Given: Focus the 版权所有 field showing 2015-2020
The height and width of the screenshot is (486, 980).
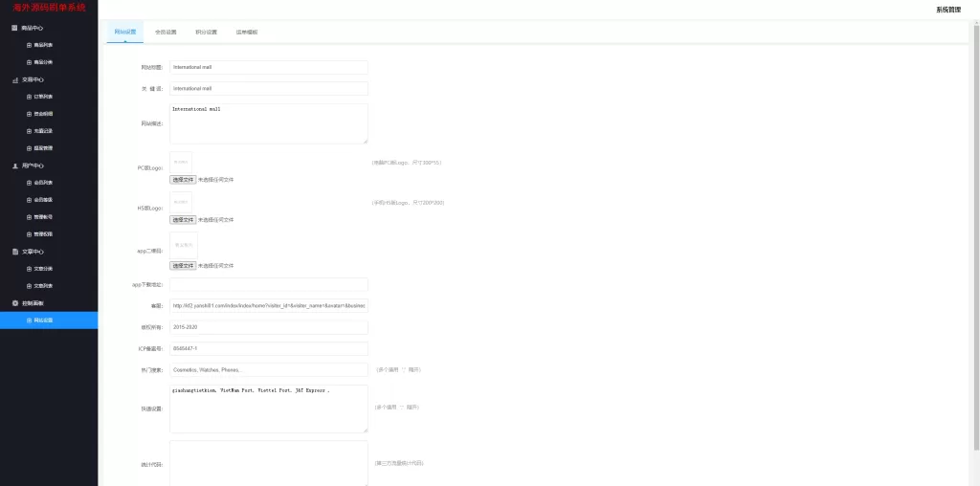Looking at the screenshot, I should click(269, 327).
